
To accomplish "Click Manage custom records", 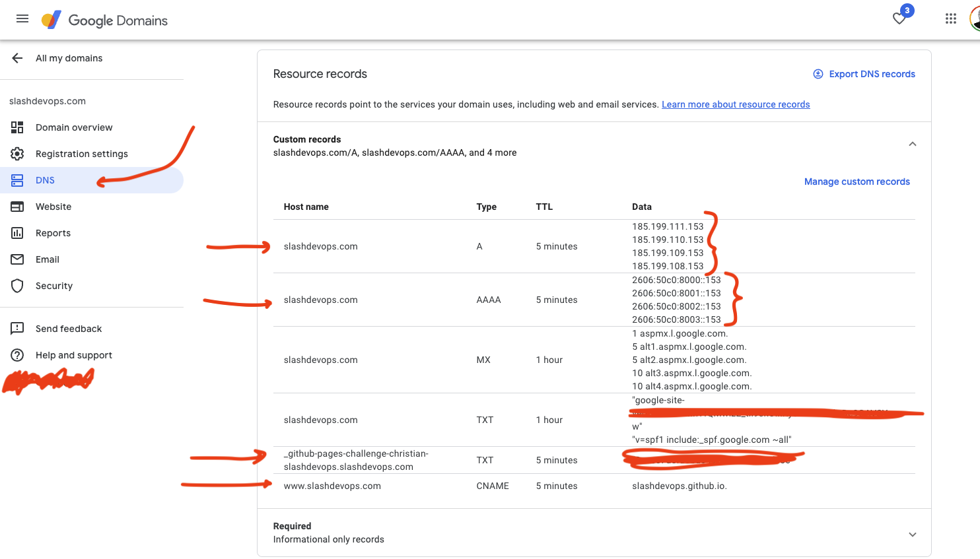I will pyautogui.click(x=857, y=181).
